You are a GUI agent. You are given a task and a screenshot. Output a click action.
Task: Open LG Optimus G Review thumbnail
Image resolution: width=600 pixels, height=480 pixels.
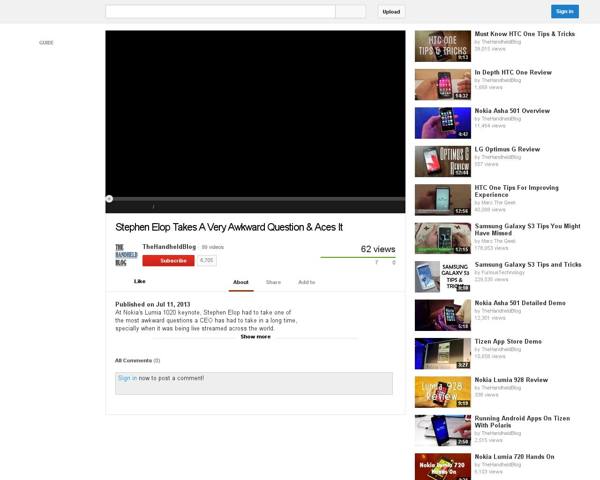click(x=442, y=161)
